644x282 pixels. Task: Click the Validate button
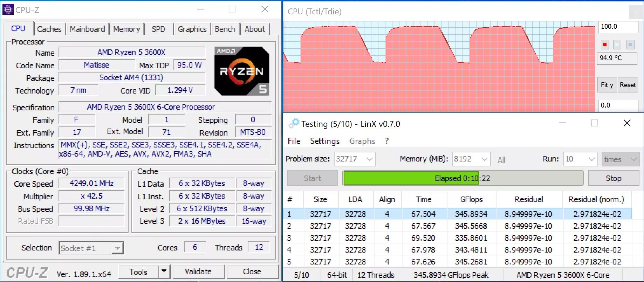[198, 271]
